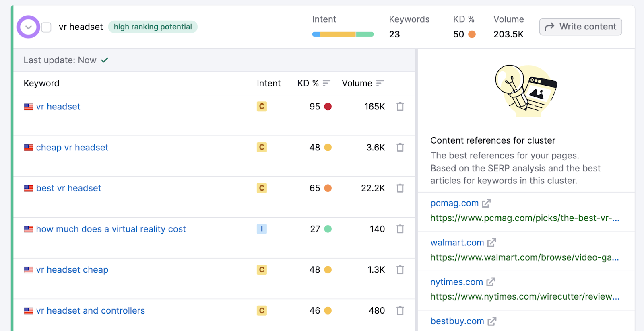Viewport: 644px width, 331px height.
Task: Delete the 'vr headset' keyword row
Action: (x=400, y=107)
